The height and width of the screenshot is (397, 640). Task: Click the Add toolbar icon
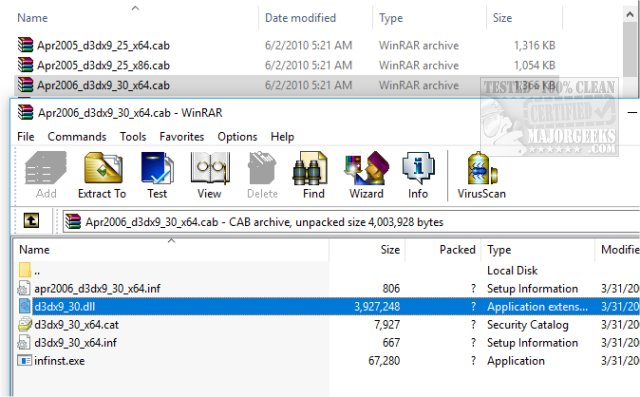pyautogui.click(x=46, y=175)
